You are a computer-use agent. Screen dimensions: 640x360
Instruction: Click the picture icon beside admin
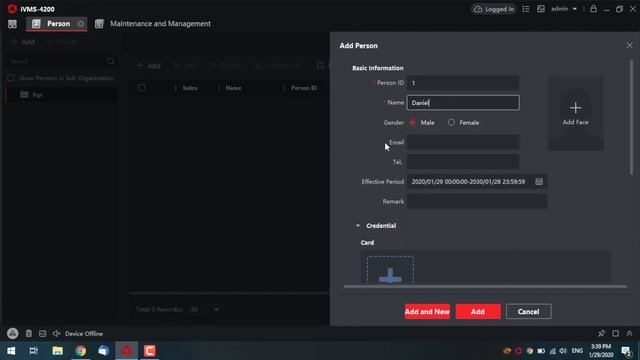point(541,9)
